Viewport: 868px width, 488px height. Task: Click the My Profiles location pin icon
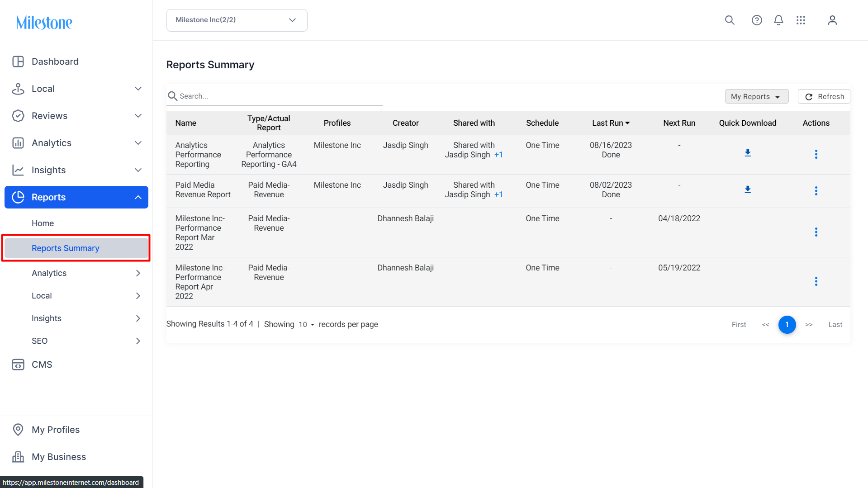[18, 430]
